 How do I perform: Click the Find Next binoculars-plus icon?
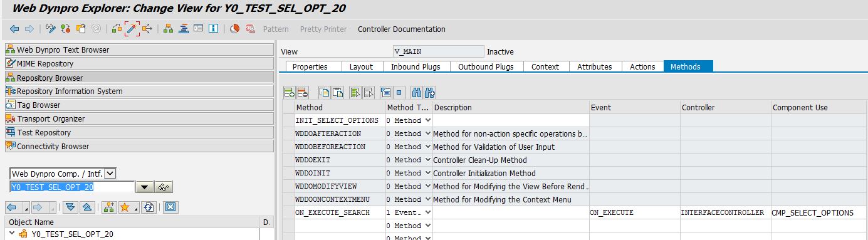point(430,93)
